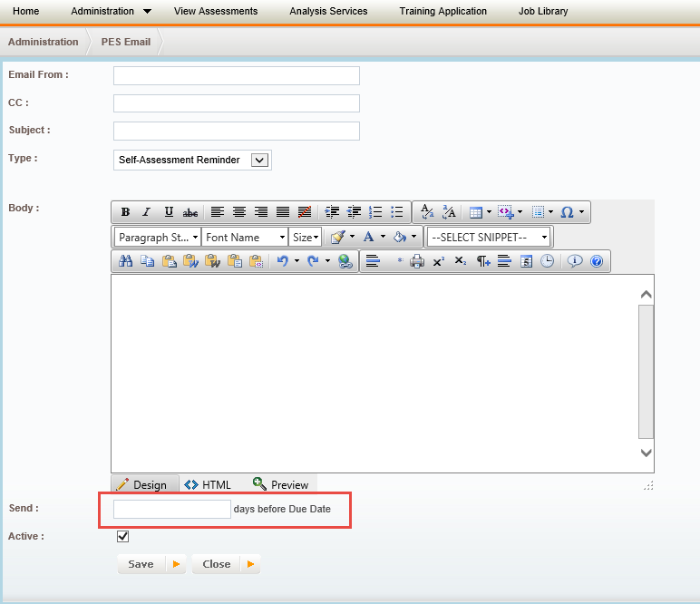Viewport: 700px width, 604px height.
Task: Toggle bold formatting in the editor
Action: (125, 212)
